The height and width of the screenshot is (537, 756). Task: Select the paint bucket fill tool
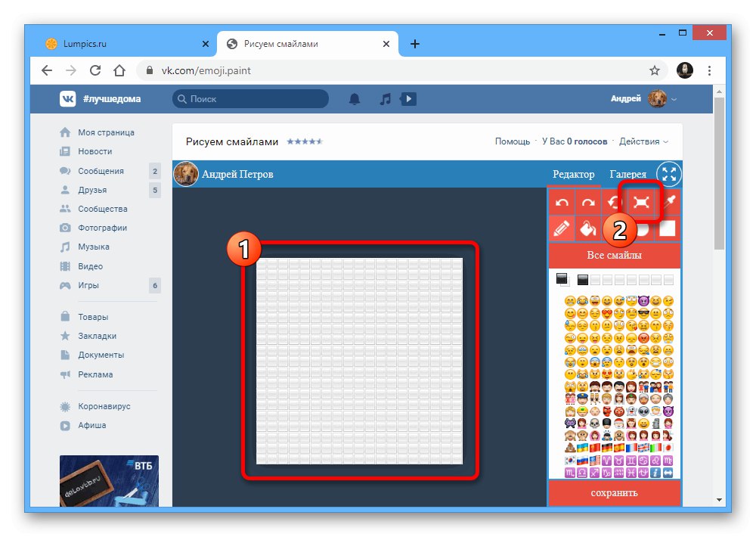pos(588,228)
